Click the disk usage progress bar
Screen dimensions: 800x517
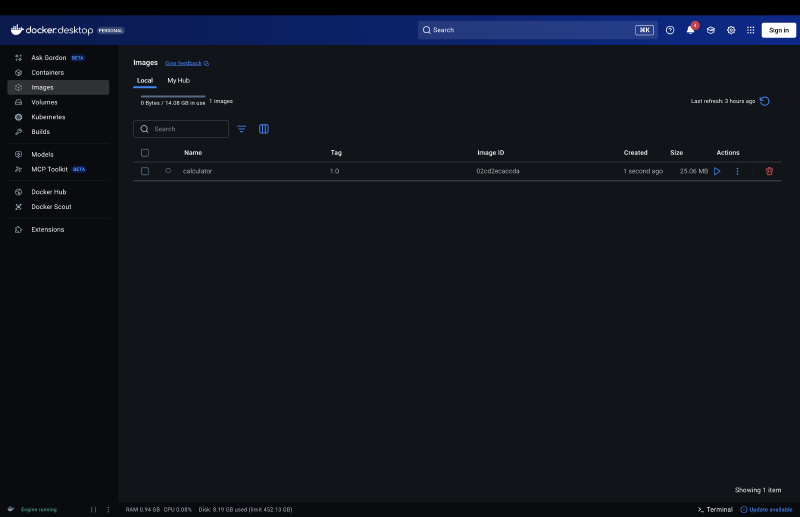click(x=173, y=96)
